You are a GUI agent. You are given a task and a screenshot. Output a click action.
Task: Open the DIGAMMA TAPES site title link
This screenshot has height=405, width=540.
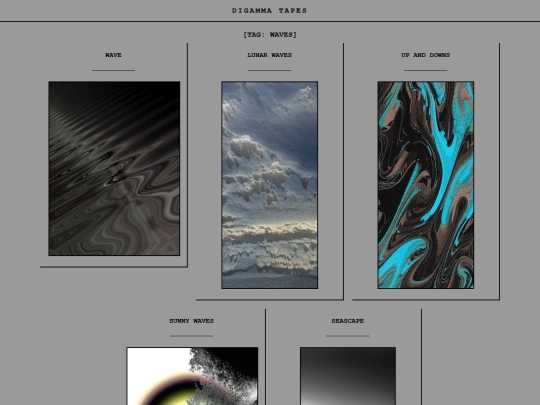[x=269, y=11]
